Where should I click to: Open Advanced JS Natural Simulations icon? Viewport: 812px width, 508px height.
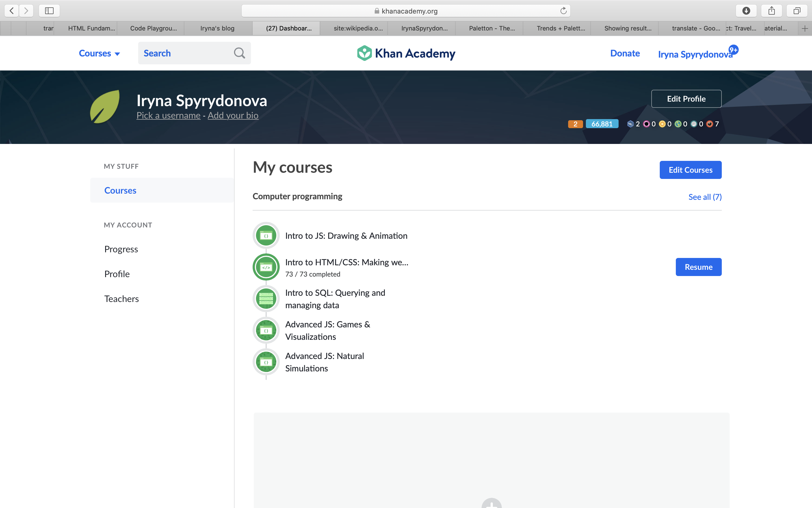[266, 362]
